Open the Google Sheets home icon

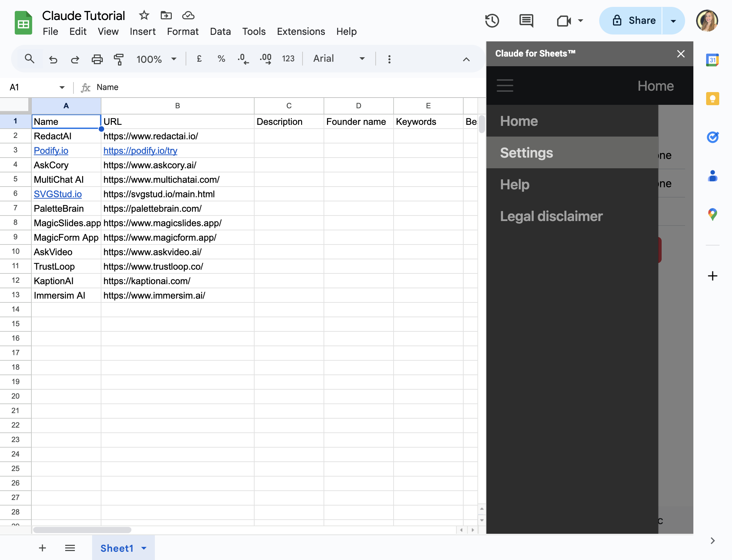(23, 23)
